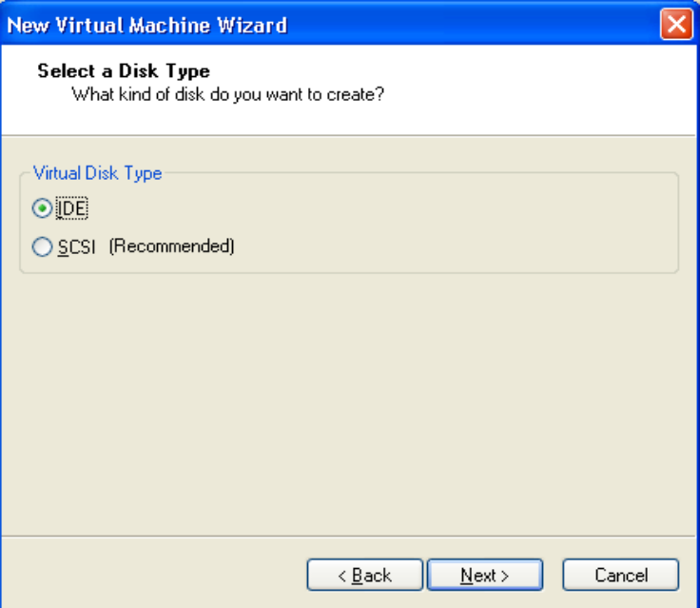The width and height of the screenshot is (700, 608).
Task: Click the "(Recommended)" text beside SCSI
Action: click(171, 246)
